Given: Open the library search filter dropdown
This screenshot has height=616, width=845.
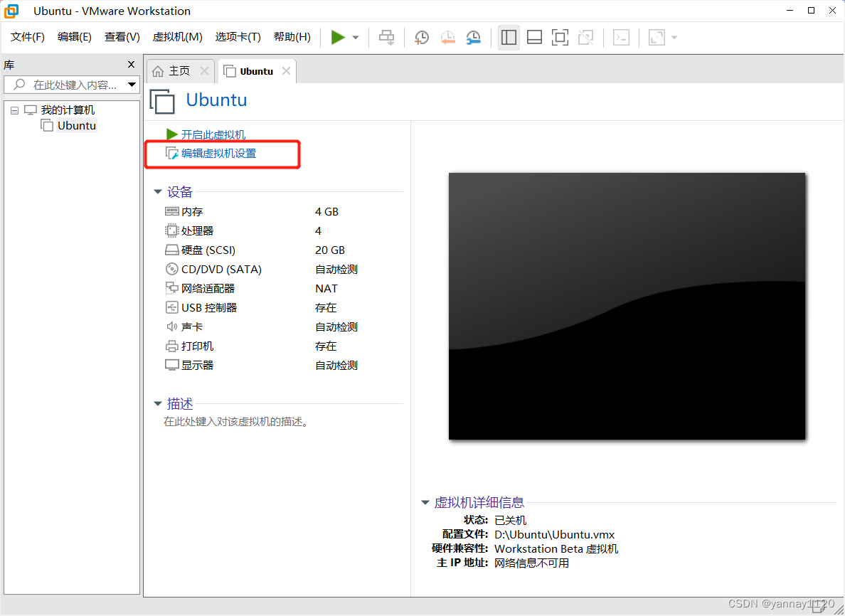Looking at the screenshot, I should point(132,85).
